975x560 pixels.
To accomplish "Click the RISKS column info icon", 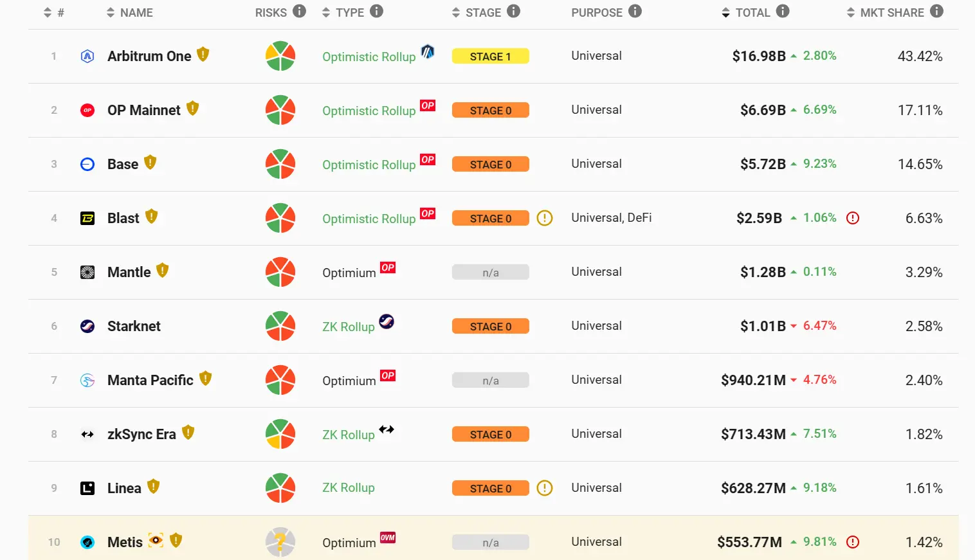I will point(299,11).
